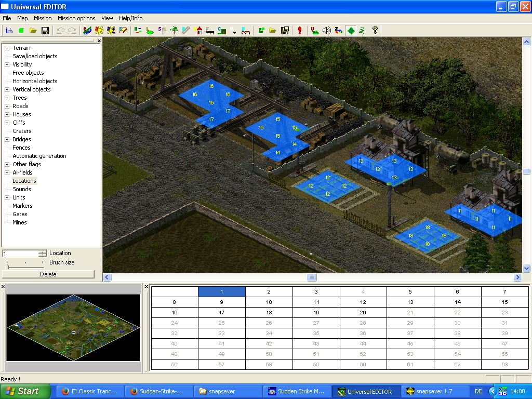Click the Location number input field
The image size is (532, 399).
20,254
